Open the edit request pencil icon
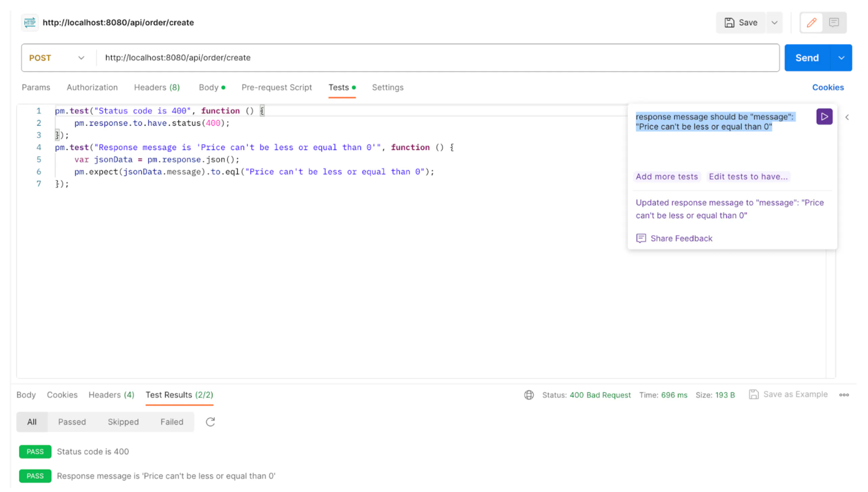The image size is (868, 492). coord(811,22)
